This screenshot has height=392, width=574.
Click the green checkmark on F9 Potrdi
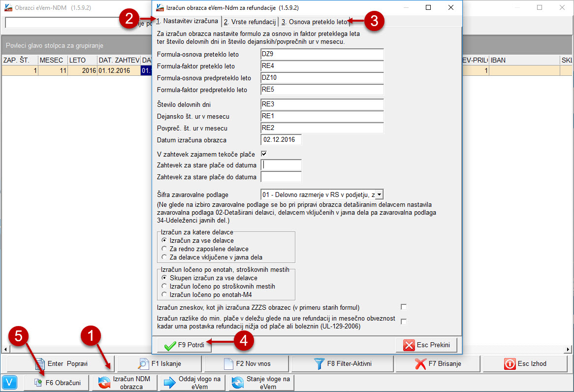pyautogui.click(x=170, y=345)
